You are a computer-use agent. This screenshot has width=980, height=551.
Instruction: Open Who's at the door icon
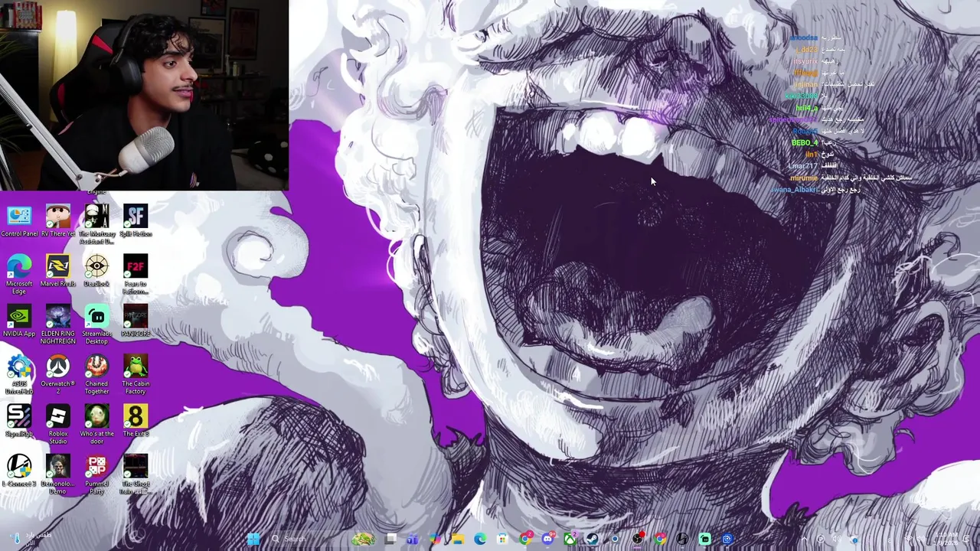(96, 425)
